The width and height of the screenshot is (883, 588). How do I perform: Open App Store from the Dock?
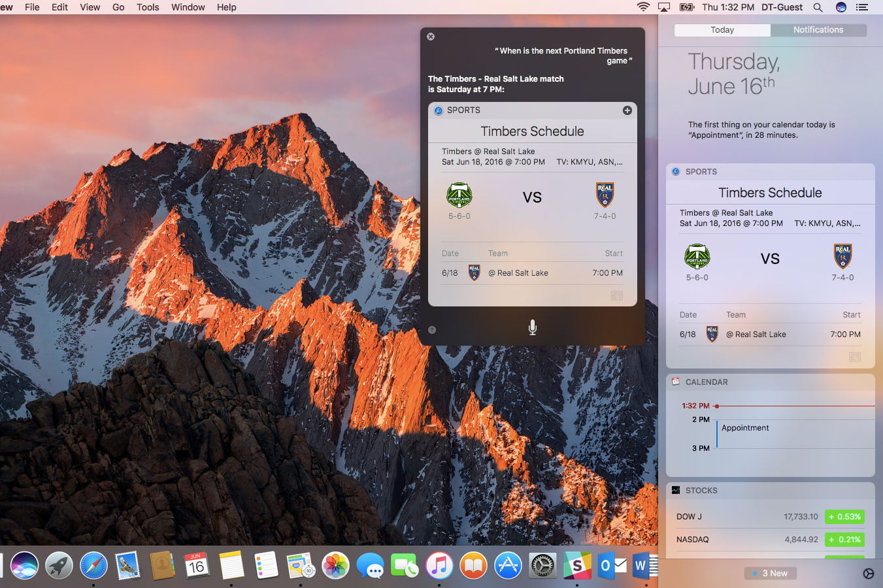[508, 566]
